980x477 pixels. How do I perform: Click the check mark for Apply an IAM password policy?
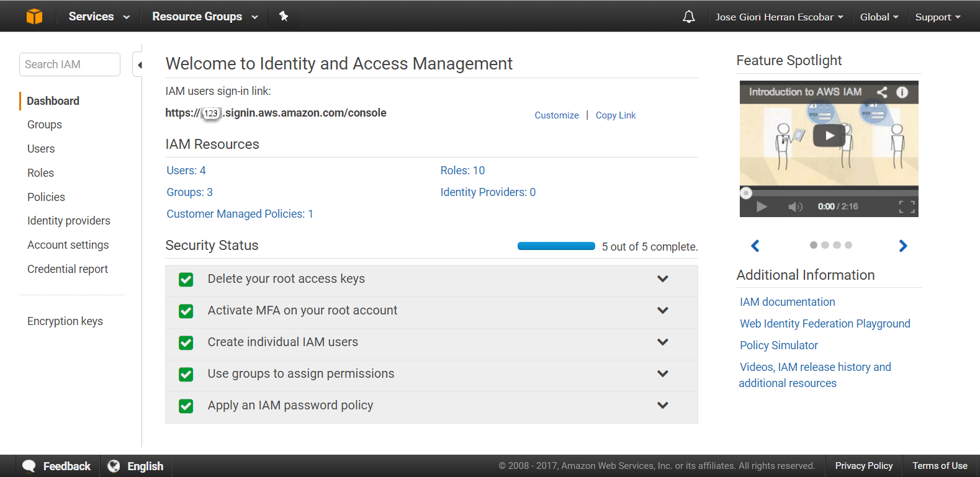tap(186, 406)
